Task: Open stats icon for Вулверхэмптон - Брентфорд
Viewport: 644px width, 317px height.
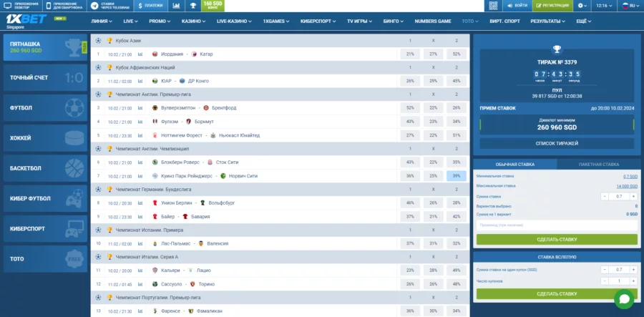Action: click(140, 108)
